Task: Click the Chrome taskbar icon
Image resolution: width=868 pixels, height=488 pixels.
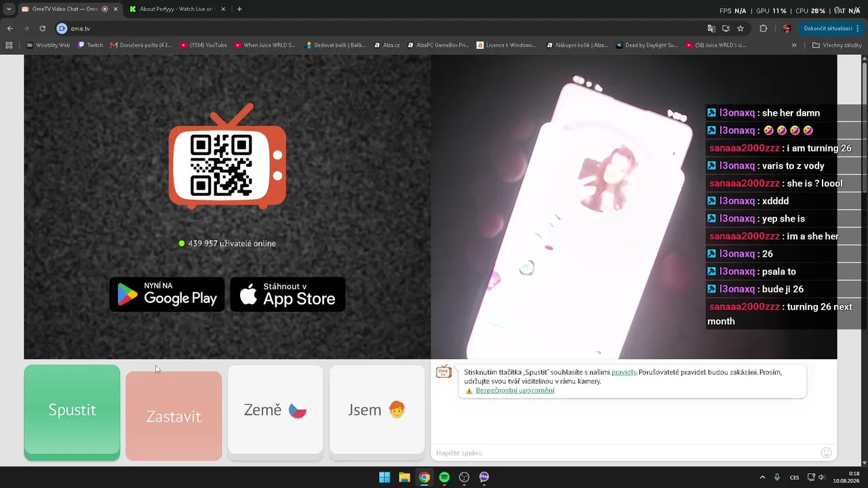Action: pyautogui.click(x=424, y=477)
